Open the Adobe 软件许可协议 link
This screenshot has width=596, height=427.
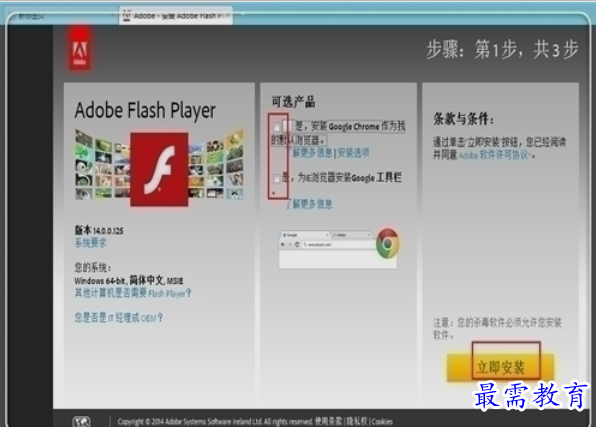tap(495, 155)
